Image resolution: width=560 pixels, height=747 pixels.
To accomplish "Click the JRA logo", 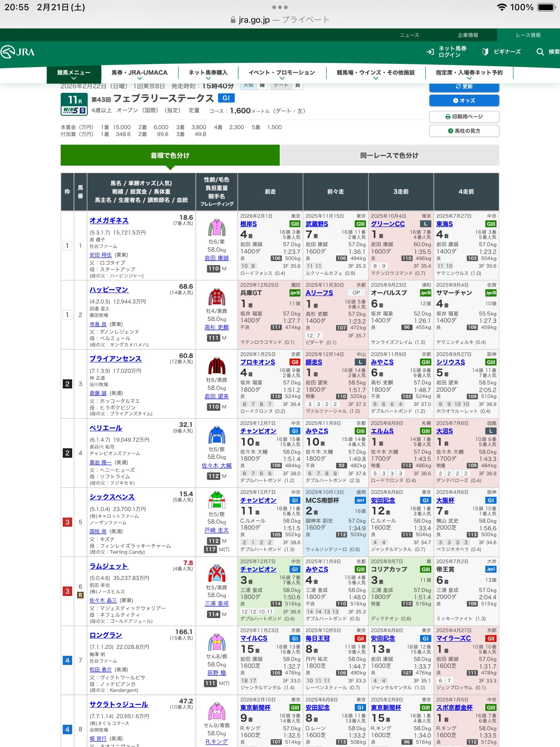I will click(17, 52).
